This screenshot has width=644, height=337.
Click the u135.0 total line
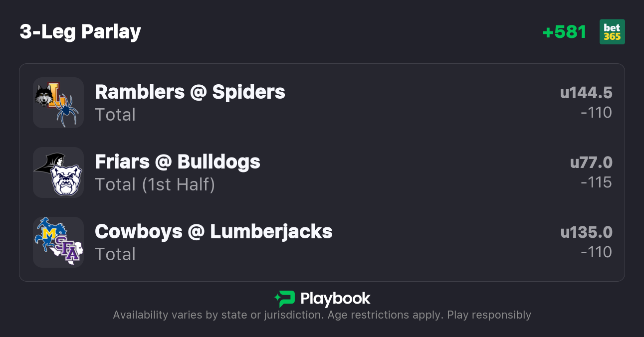point(586,232)
